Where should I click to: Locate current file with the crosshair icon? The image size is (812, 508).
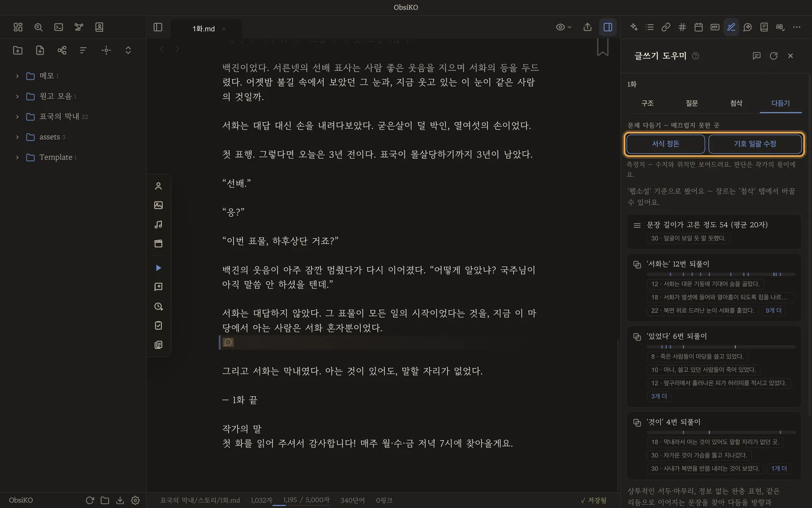(106, 50)
